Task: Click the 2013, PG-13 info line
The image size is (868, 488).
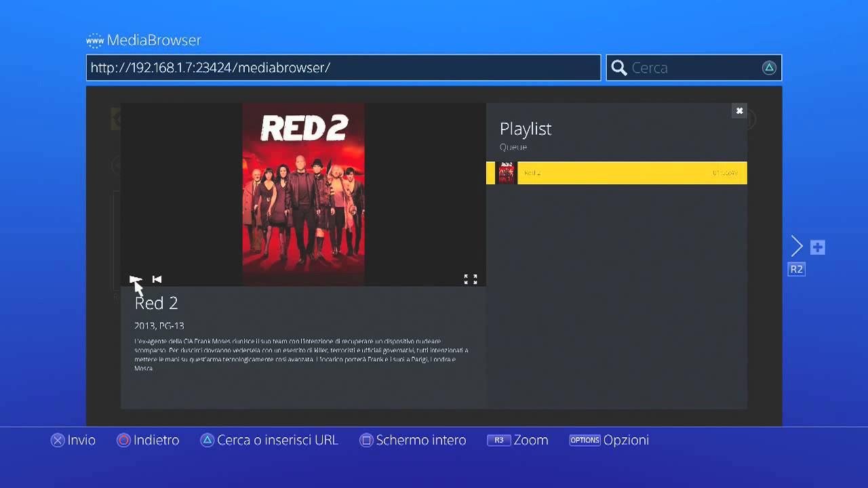Action: click(x=159, y=326)
